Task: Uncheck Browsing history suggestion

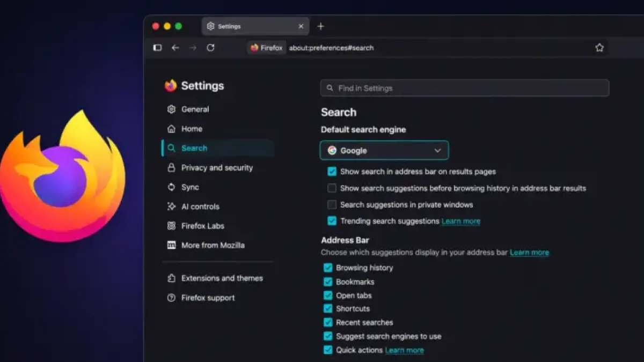Action: [327, 268]
